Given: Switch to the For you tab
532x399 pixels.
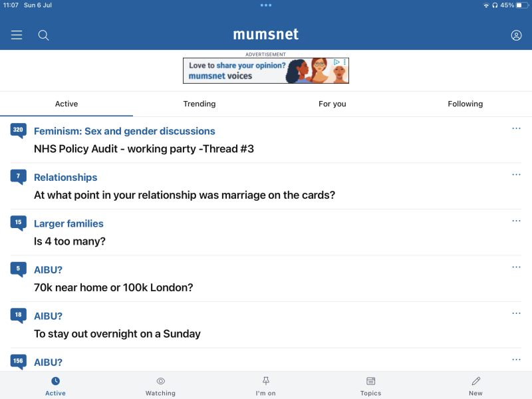Looking at the screenshot, I should tap(332, 104).
